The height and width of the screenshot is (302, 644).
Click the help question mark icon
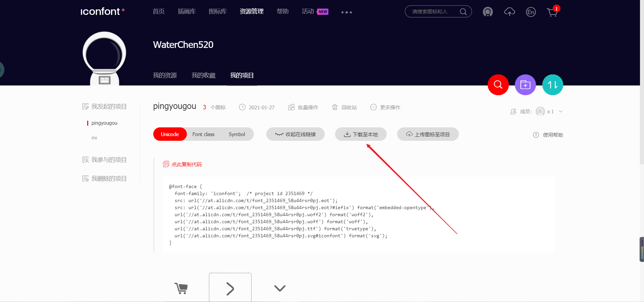tap(536, 135)
